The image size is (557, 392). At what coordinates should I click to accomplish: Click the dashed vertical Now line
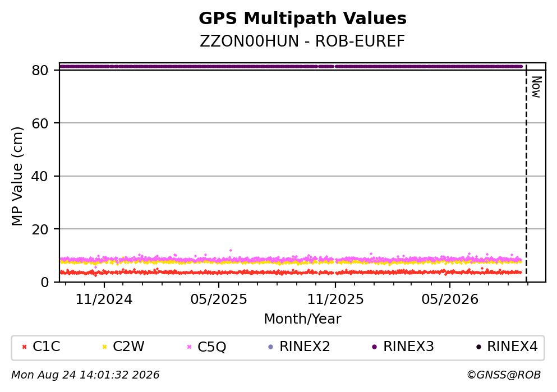coord(527,173)
